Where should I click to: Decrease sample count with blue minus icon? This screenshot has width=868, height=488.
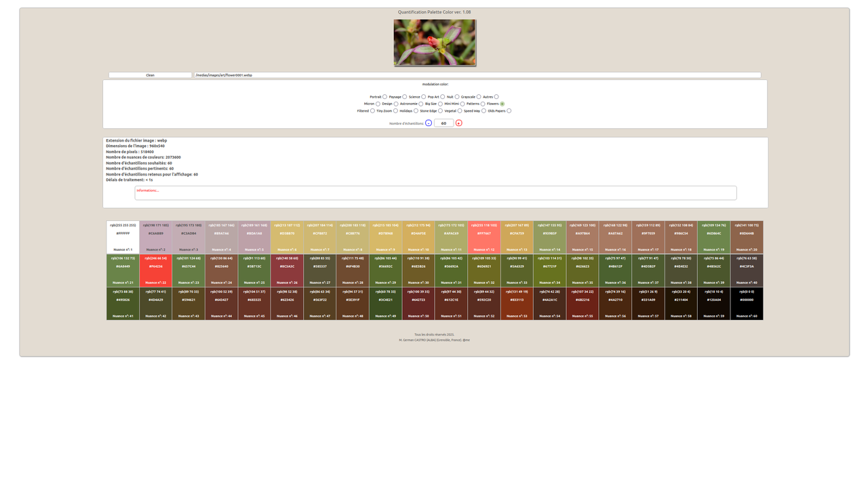429,123
